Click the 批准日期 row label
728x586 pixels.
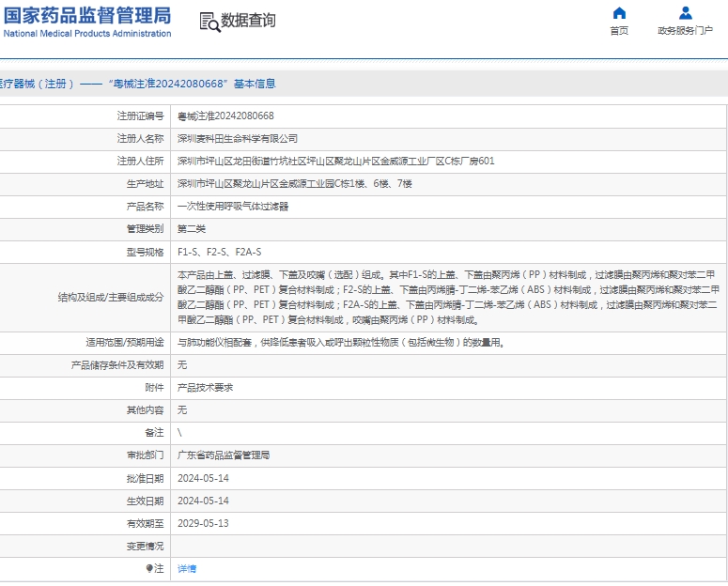pos(145,478)
